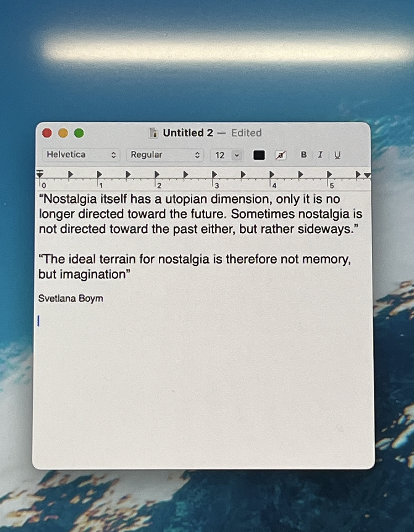Toggle italic formatting button

(x=320, y=155)
